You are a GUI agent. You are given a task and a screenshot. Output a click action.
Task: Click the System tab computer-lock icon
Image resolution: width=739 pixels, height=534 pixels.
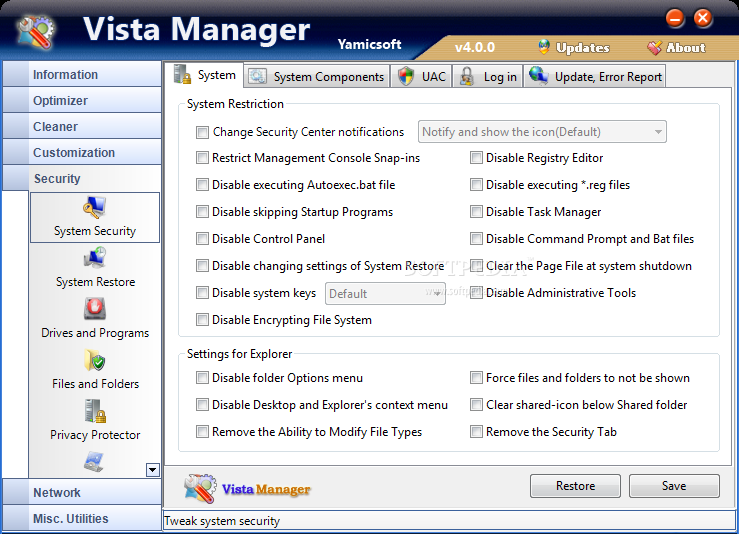click(182, 75)
